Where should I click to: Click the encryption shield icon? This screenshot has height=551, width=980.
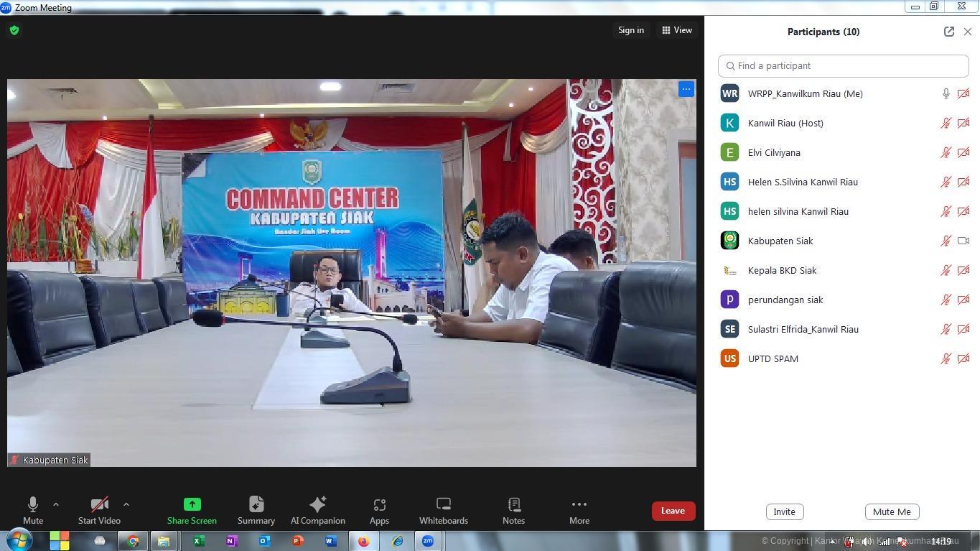(14, 30)
